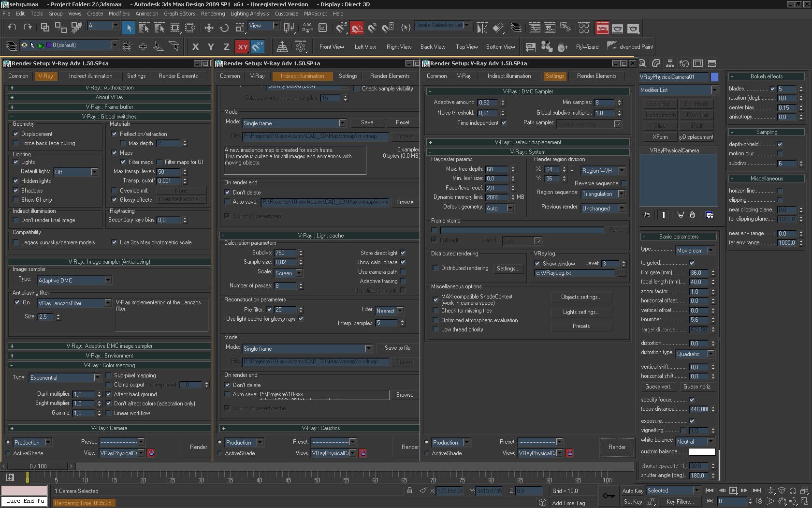
Task: Select the Move transform tool
Action: coord(209,28)
